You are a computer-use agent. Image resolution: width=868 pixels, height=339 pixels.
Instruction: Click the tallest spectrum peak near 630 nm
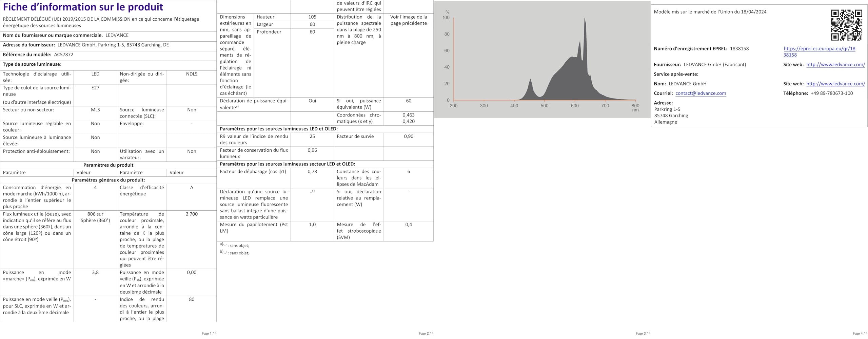pos(585,20)
